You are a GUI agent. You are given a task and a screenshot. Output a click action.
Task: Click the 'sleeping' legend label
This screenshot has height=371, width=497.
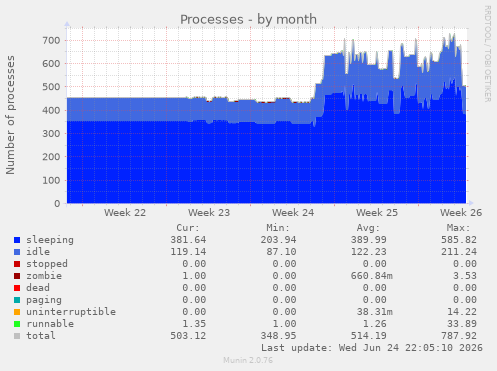click(50, 240)
